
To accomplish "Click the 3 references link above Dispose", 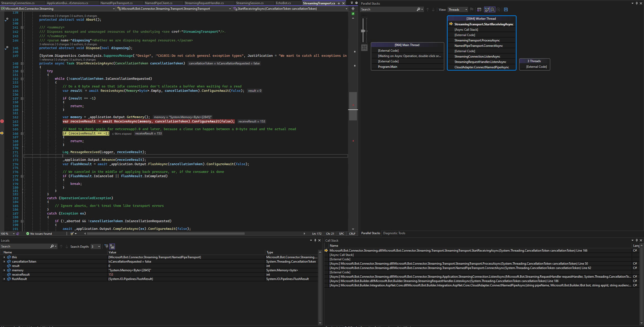I will pyautogui.click(x=47, y=44).
